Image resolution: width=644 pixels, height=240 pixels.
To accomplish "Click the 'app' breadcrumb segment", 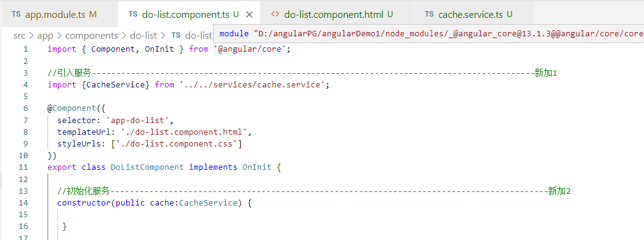I will 45,35.
